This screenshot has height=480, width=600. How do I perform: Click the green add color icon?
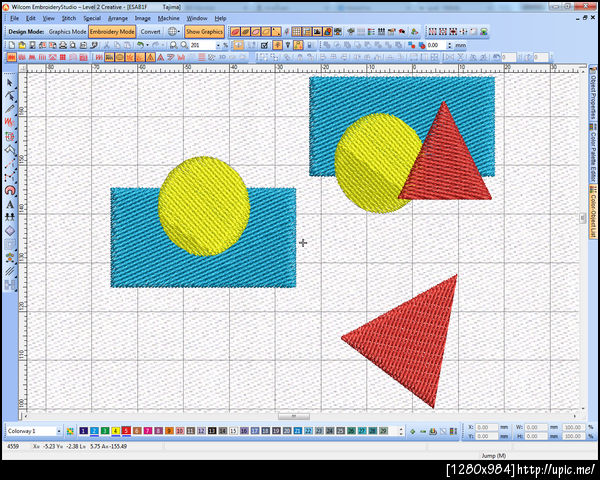tap(412, 431)
